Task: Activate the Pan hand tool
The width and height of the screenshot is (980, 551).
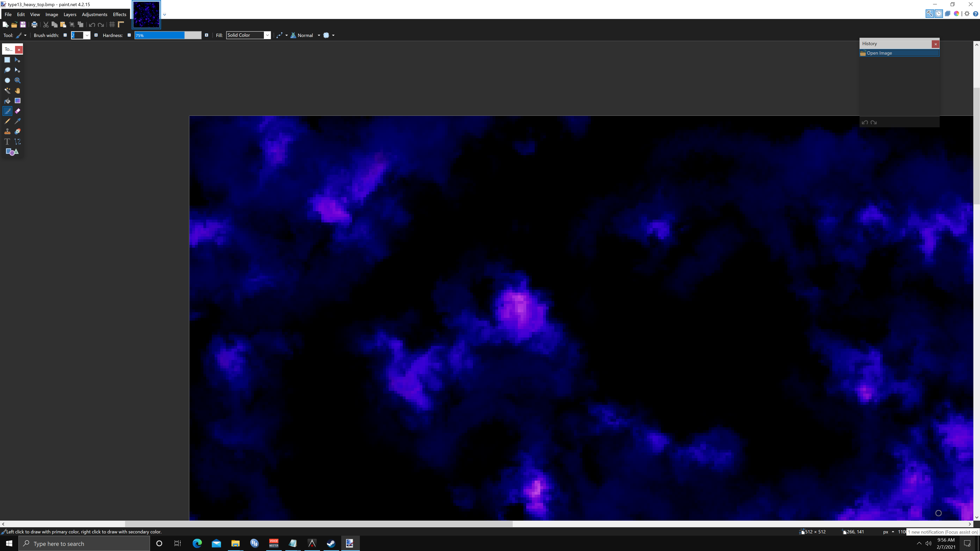Action: [x=18, y=91]
